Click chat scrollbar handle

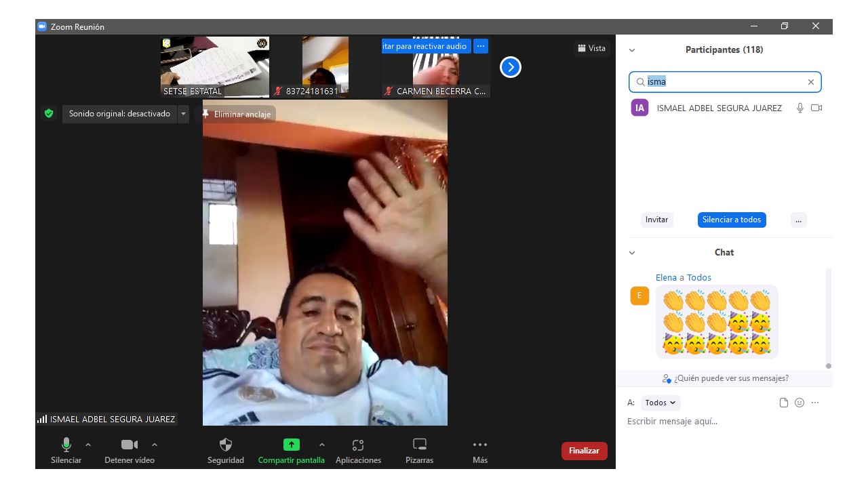pyautogui.click(x=828, y=366)
